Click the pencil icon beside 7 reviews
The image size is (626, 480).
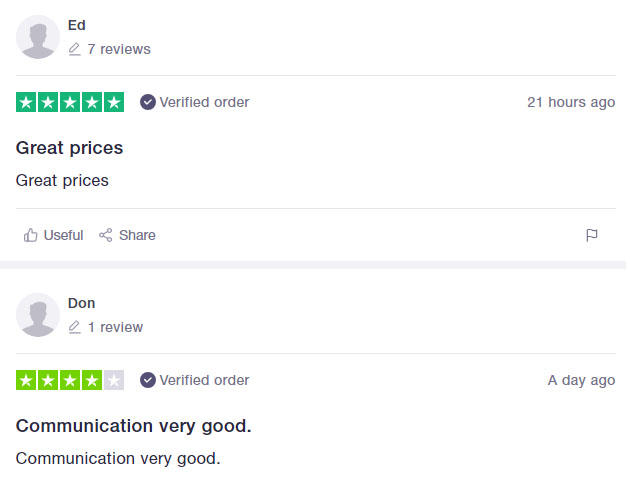(74, 49)
